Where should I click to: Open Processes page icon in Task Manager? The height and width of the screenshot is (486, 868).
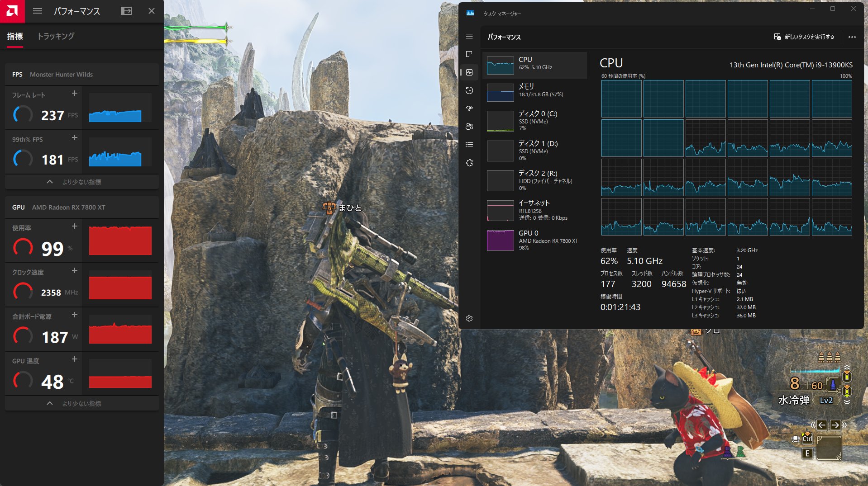click(469, 54)
